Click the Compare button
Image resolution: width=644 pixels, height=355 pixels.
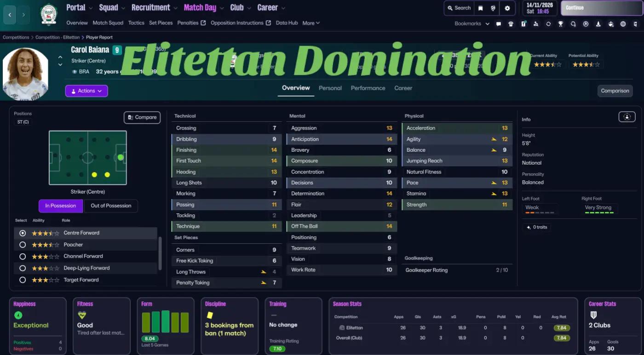point(142,117)
